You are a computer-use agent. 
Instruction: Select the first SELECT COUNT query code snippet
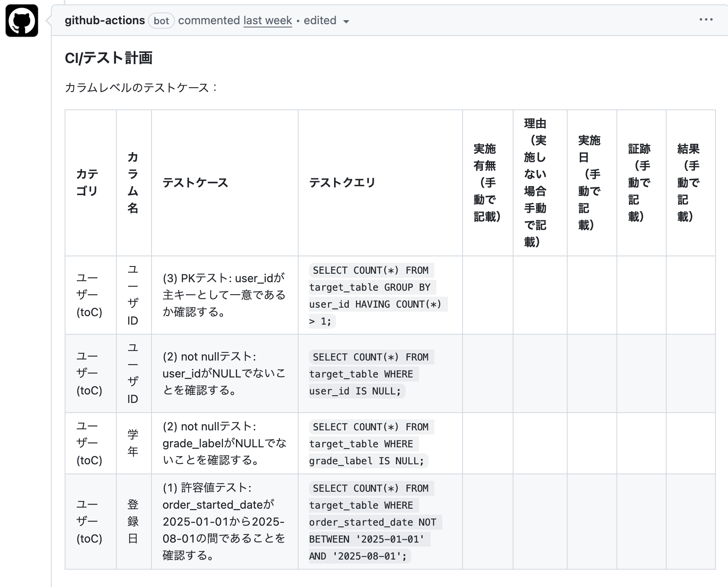379,296
